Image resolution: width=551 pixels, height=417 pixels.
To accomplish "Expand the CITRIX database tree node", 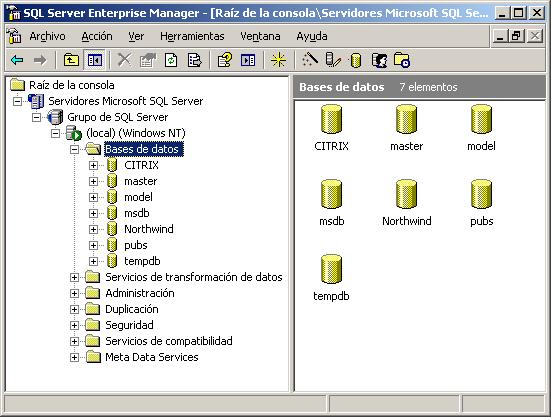I will 93,165.
